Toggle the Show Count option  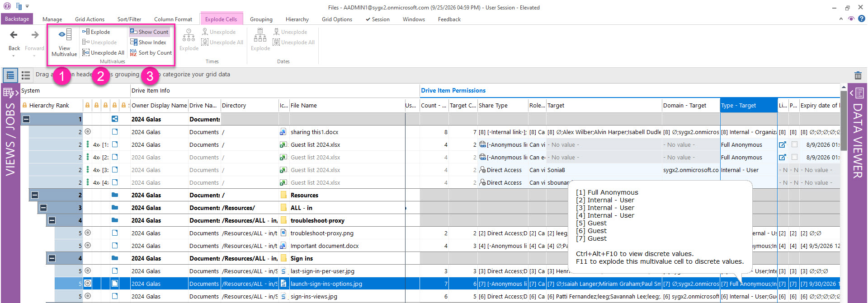149,32
